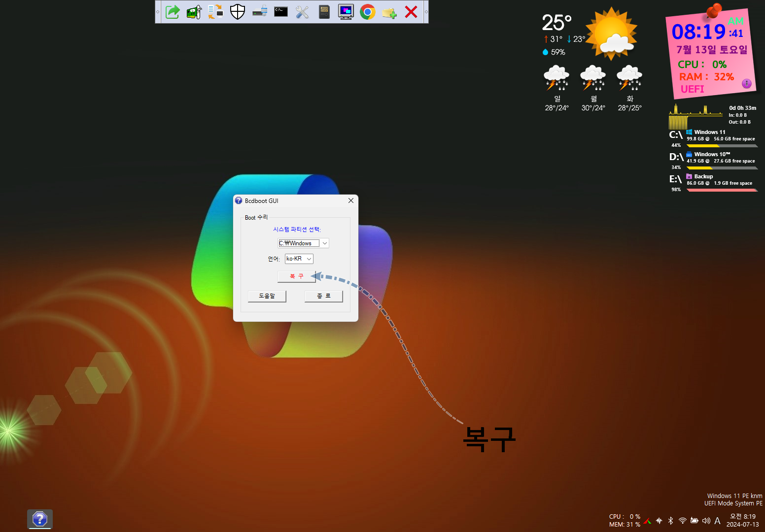The width and height of the screenshot is (765, 532).
Task: Open the black and white shield icon
Action: click(238, 12)
